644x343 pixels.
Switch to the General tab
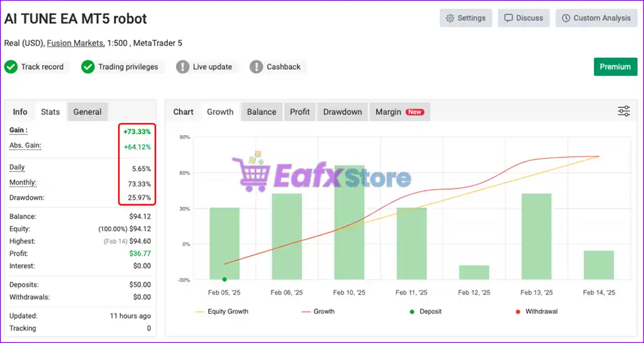coord(87,112)
